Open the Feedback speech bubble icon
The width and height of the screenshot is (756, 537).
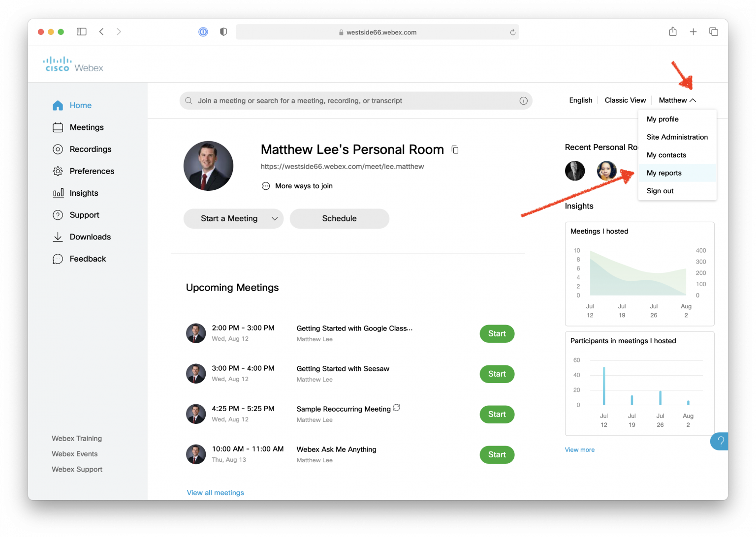pos(58,258)
